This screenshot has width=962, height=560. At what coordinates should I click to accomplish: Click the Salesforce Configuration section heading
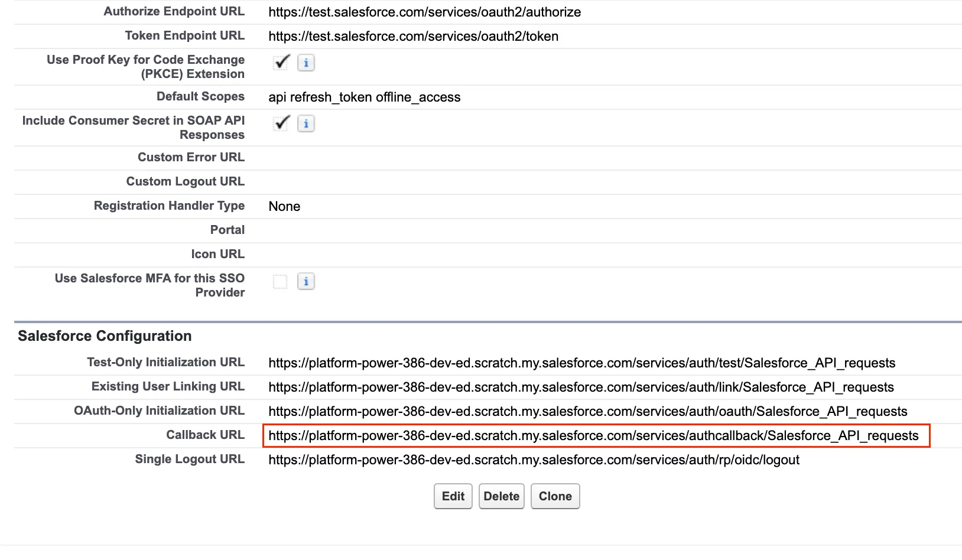[105, 336]
